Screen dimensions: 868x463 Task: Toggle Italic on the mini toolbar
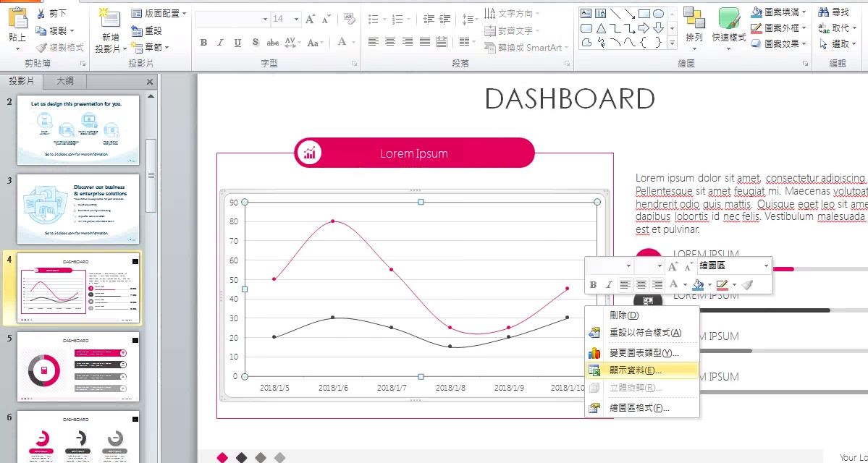click(608, 285)
